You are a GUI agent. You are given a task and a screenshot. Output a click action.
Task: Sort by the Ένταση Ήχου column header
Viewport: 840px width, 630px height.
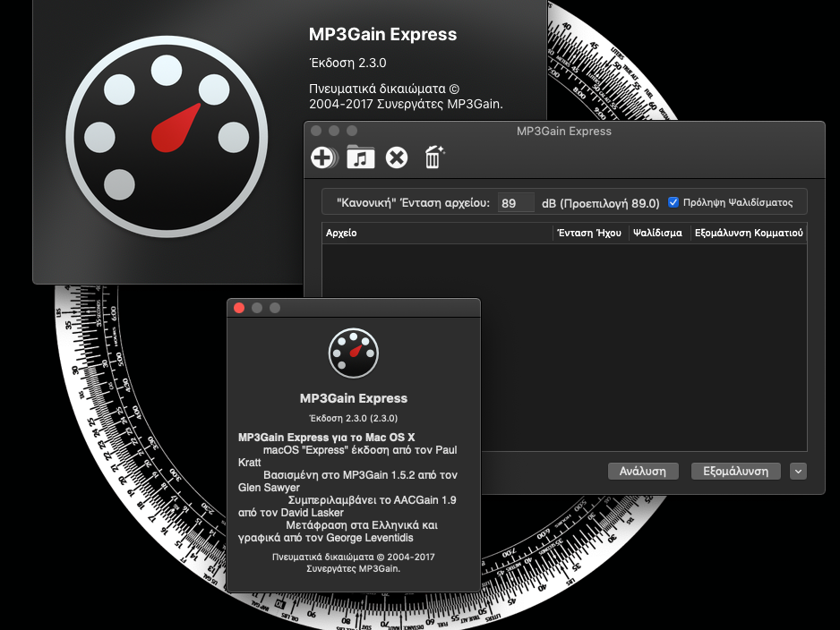590,233
